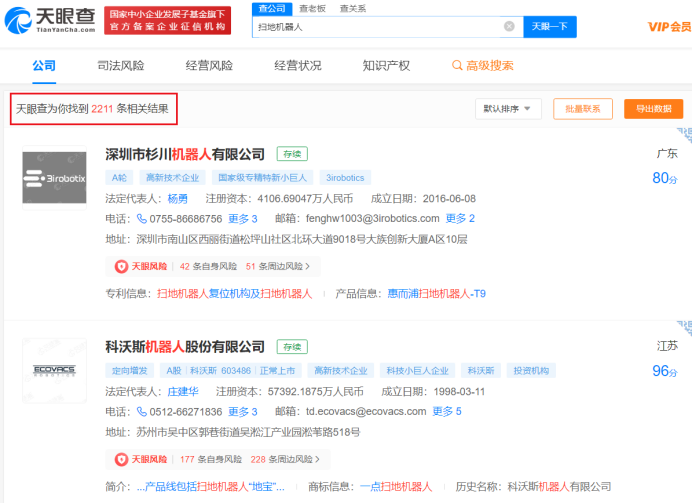Screen dimensions: 693x503
Task: Click phone icon next to 0512-66271836
Action: tap(142, 412)
